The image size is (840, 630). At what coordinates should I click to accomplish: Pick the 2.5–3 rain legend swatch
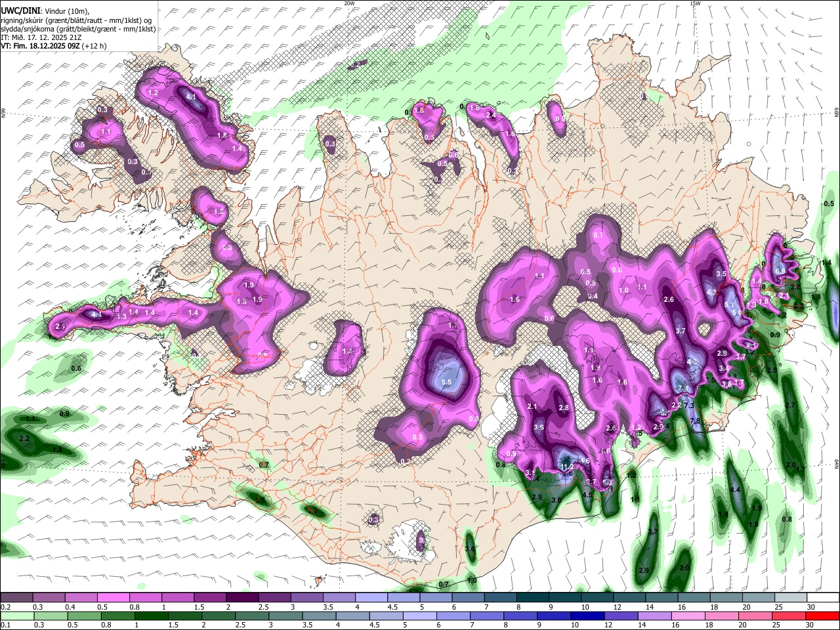pos(251,616)
